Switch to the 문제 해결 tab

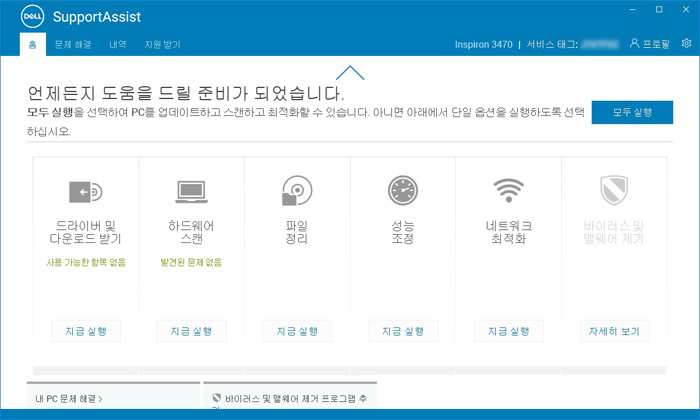point(73,45)
